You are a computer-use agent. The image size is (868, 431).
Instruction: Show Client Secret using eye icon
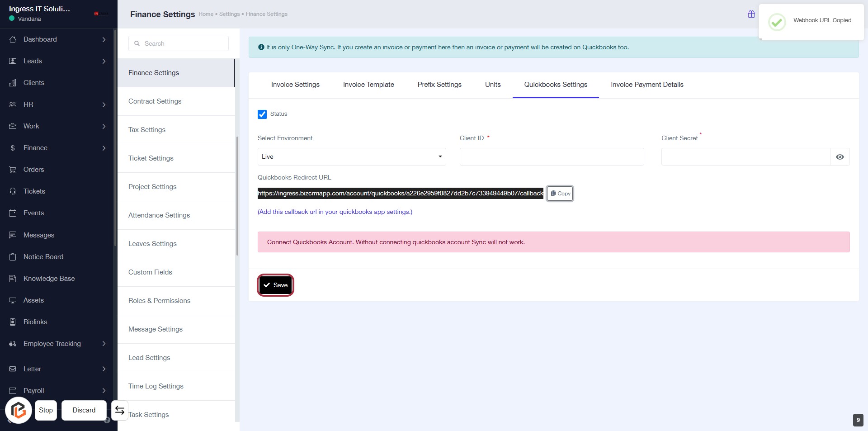coord(840,157)
